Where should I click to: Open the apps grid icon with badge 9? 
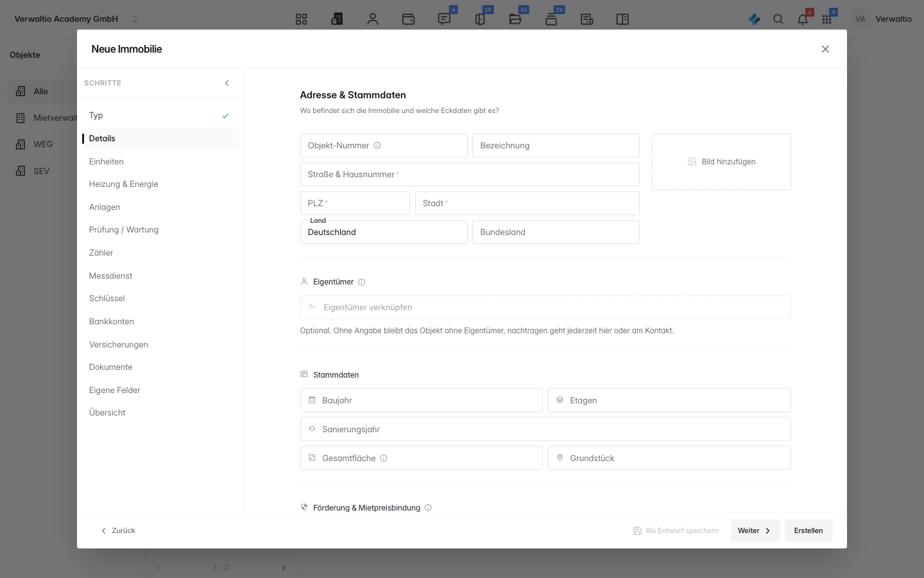coord(826,19)
